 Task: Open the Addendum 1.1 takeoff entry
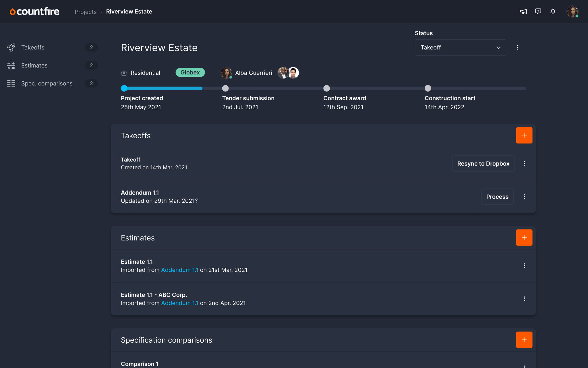323,197
